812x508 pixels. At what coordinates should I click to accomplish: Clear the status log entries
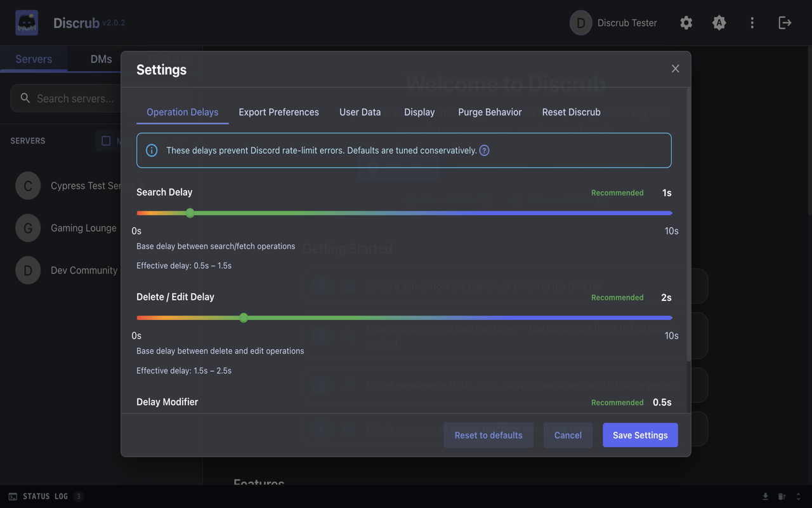[x=782, y=497]
